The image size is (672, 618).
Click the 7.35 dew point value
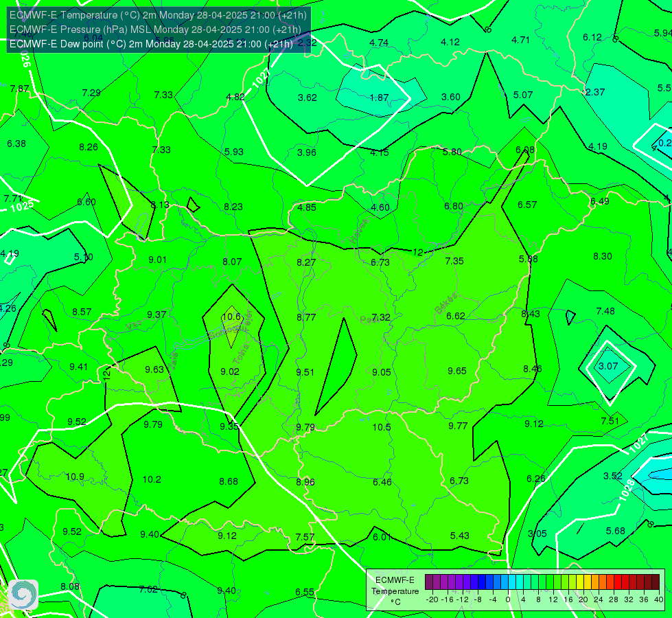pyautogui.click(x=454, y=261)
